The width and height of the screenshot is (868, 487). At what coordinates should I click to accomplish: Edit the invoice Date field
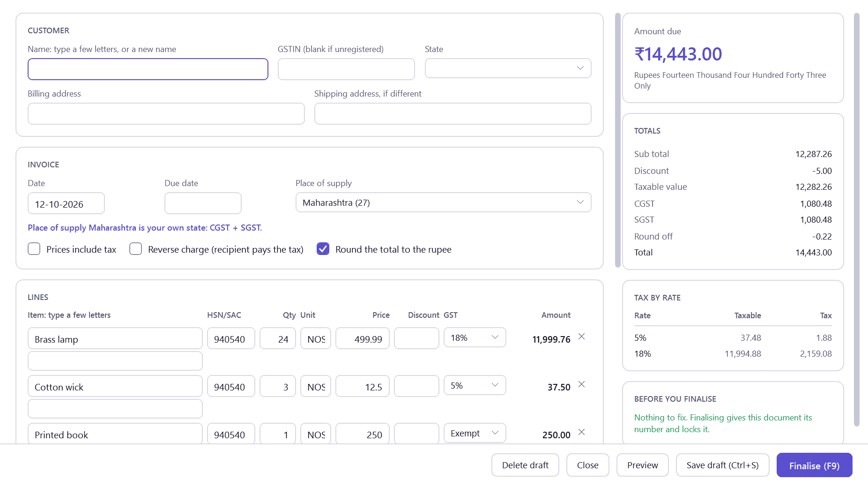(x=66, y=203)
